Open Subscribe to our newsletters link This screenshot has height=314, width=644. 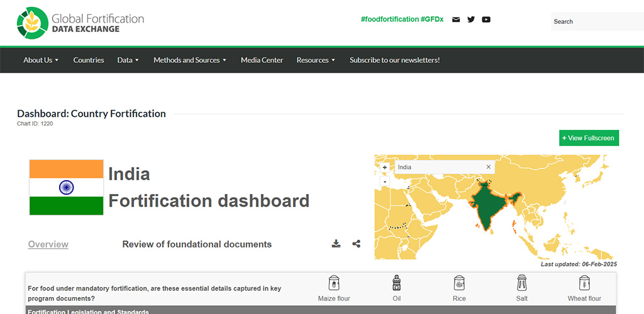(395, 60)
